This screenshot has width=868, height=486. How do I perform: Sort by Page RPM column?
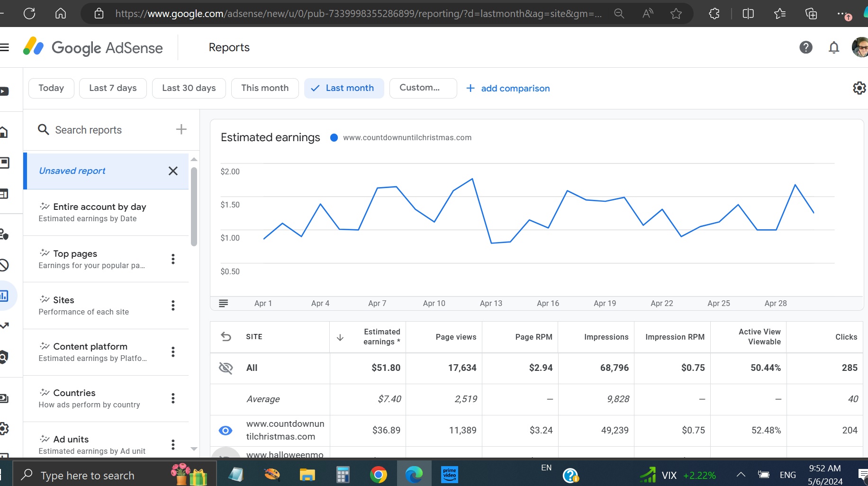tap(533, 337)
